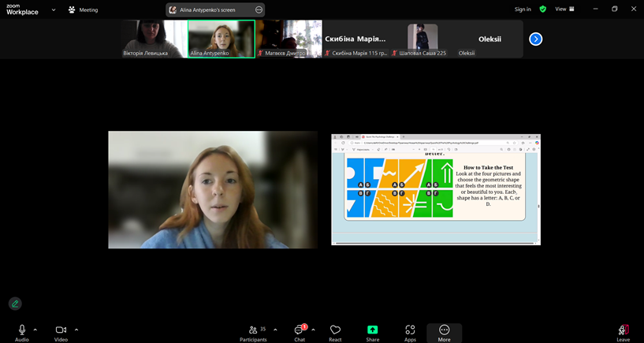Click the Meeting paw icon
The height and width of the screenshot is (343, 644).
pyautogui.click(x=73, y=10)
